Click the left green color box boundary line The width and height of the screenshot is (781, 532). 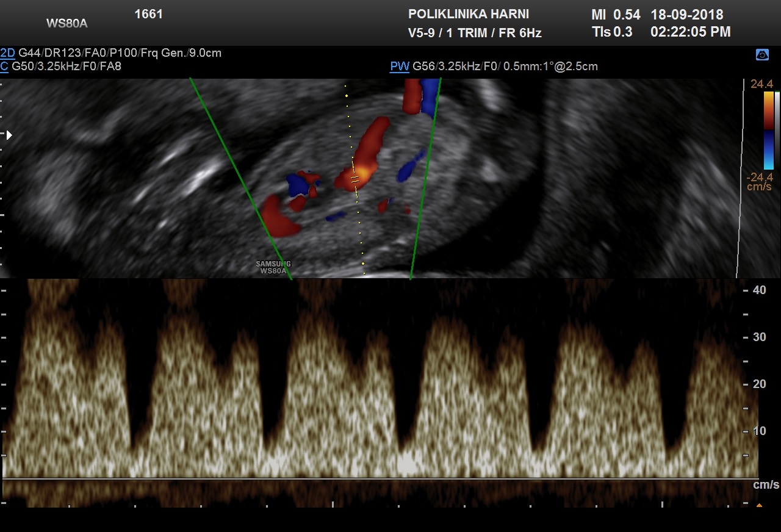coord(240,177)
